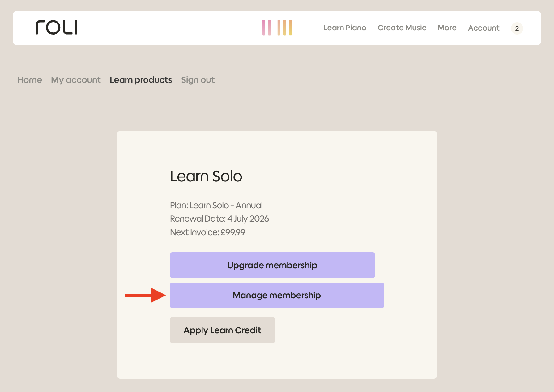Screen dimensions: 554x392
Task: Click Upgrade membership button
Action: click(272, 265)
